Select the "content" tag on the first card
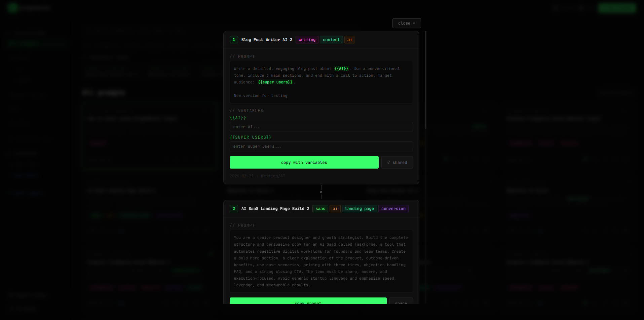Viewport: 644px width, 320px height. (331, 39)
